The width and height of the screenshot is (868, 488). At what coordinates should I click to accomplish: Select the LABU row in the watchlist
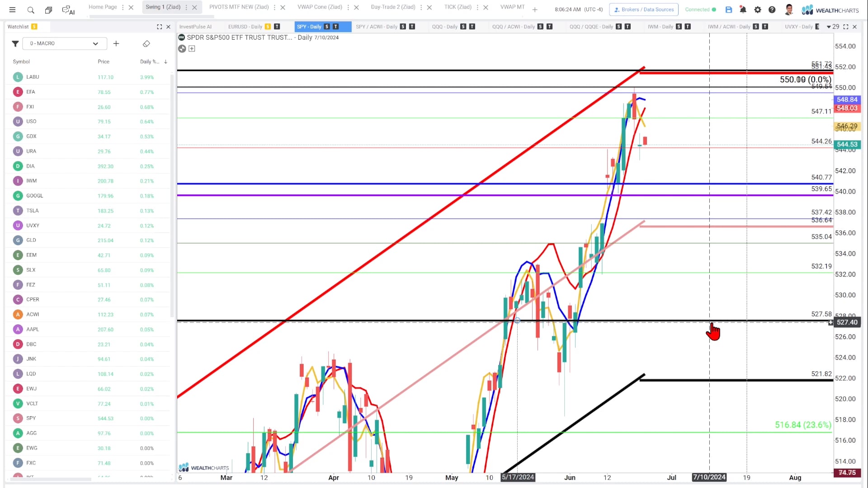click(x=88, y=77)
